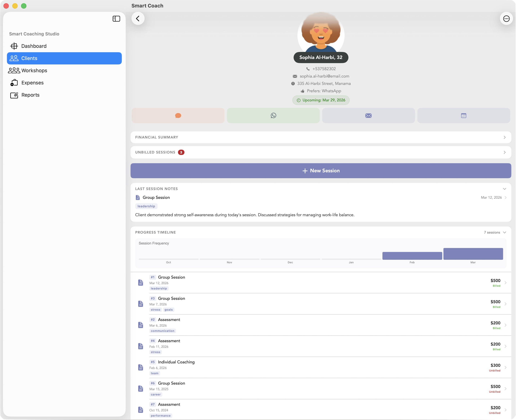Collapse the Last Session Notes section
The width and height of the screenshot is (516, 420).
click(x=504, y=189)
